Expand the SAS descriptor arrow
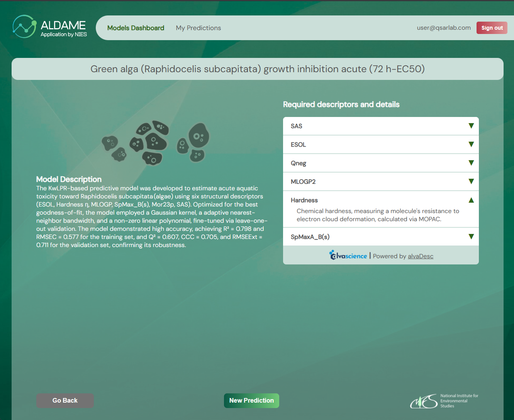Screen dimensions: 514x420 [x=471, y=126]
